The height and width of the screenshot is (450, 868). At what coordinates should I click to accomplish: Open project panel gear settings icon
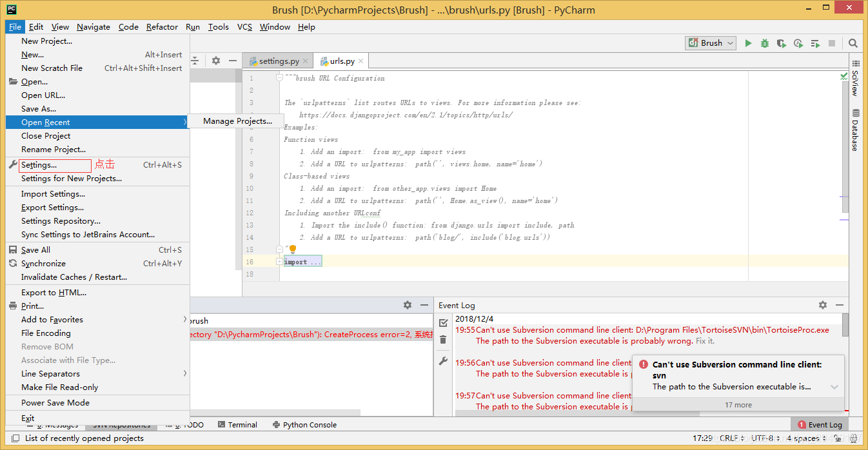coord(216,61)
